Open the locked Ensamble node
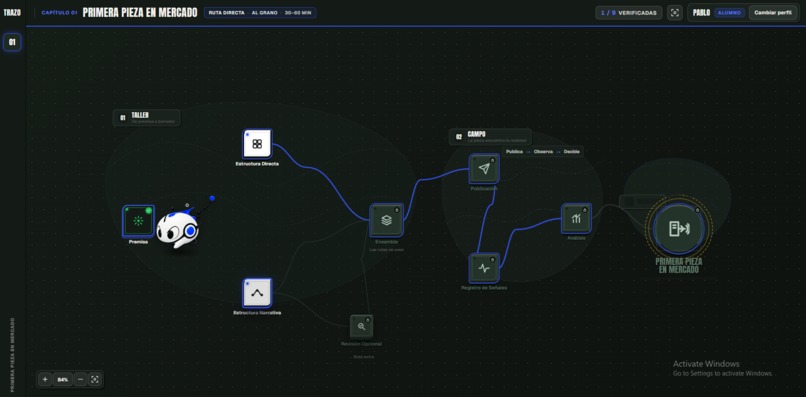Image resolution: width=806 pixels, height=397 pixels. pyautogui.click(x=387, y=220)
